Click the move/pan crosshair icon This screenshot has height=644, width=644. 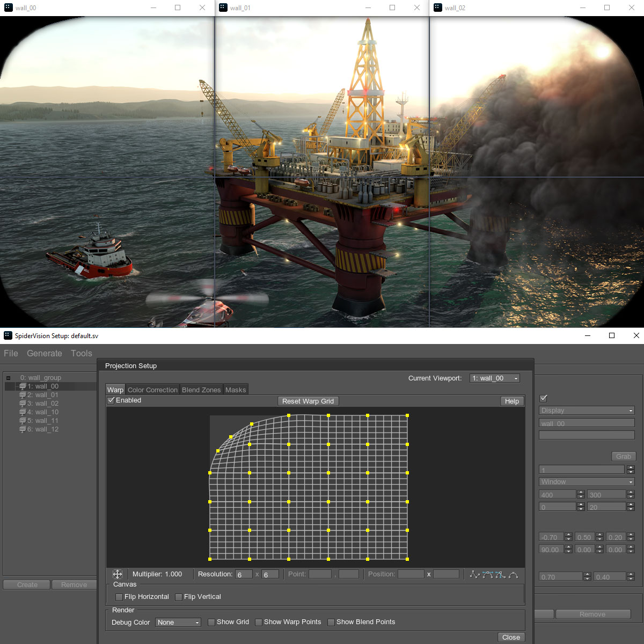[x=118, y=574]
